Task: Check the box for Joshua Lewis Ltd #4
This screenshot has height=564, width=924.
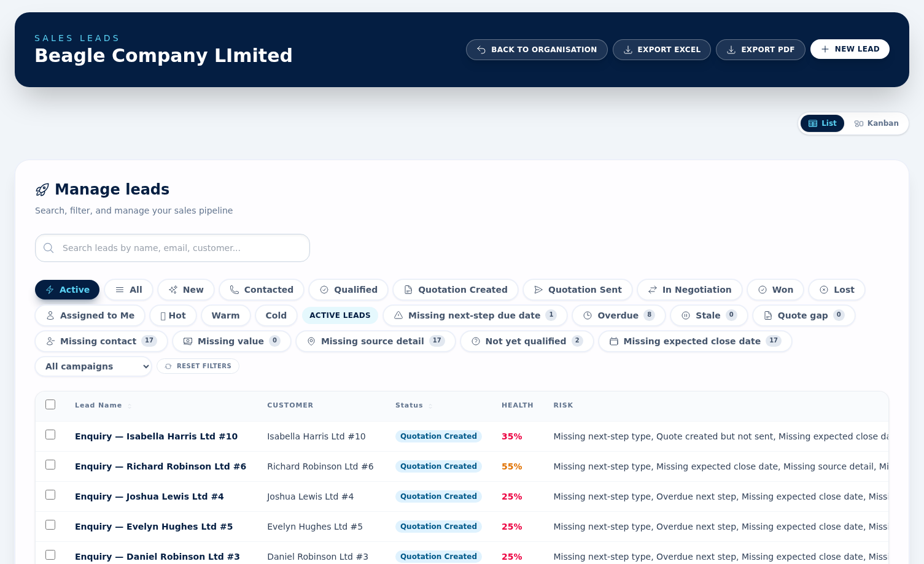Action: point(50,495)
